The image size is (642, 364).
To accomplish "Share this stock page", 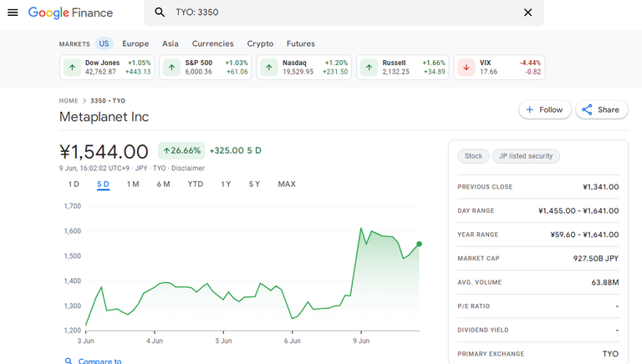I will (x=602, y=109).
